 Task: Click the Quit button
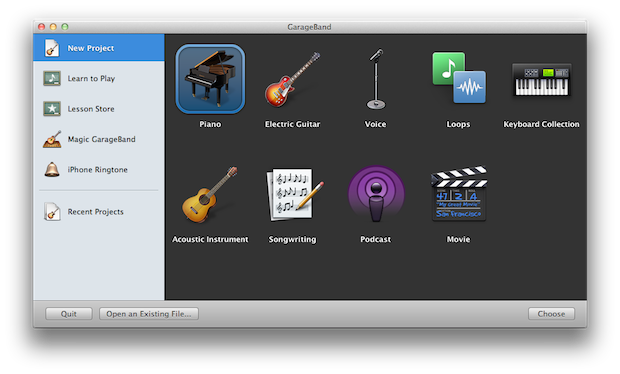tap(69, 314)
